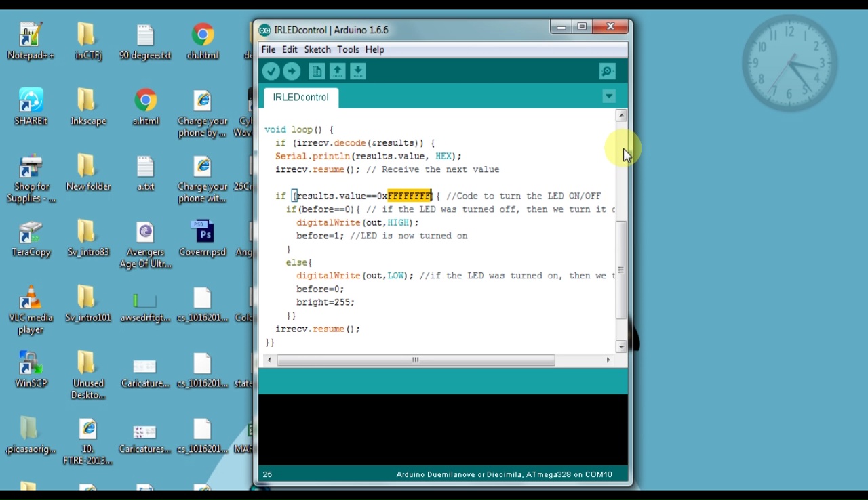The width and height of the screenshot is (868, 500).
Task: Select the Sv_intro83 folder
Action: click(x=88, y=238)
